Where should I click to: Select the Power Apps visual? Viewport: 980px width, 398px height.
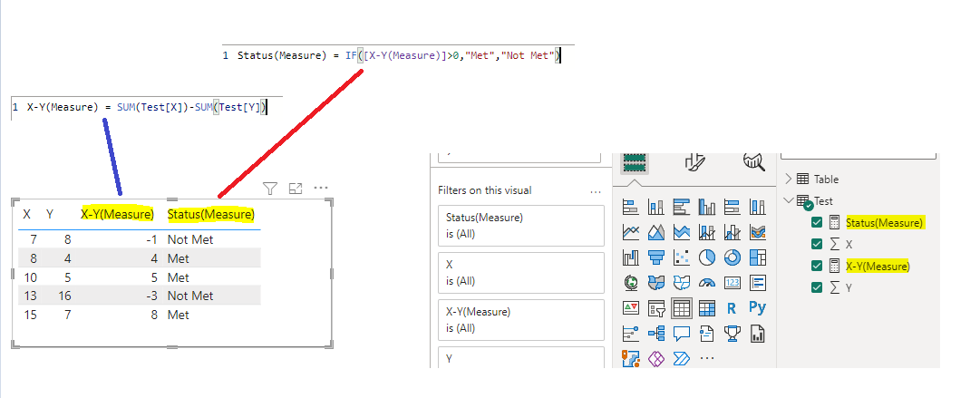[x=656, y=359]
